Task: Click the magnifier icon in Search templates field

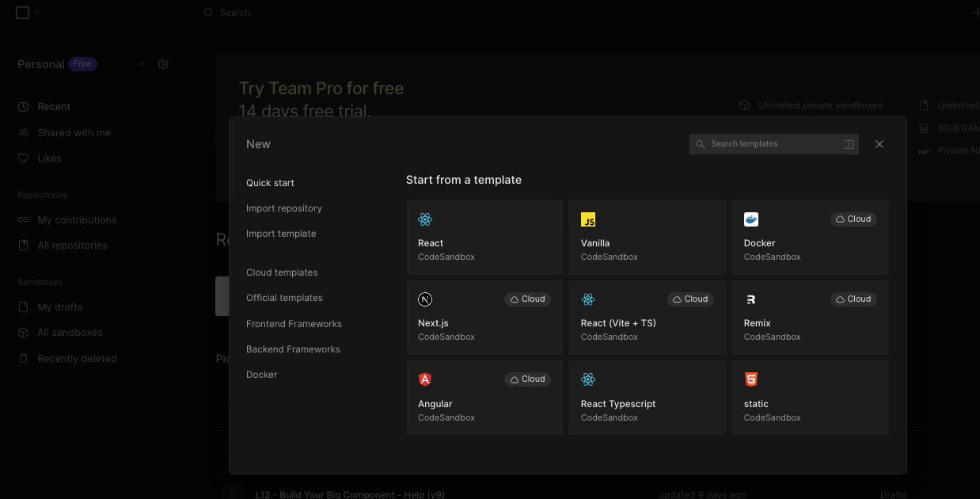Action: 701,144
